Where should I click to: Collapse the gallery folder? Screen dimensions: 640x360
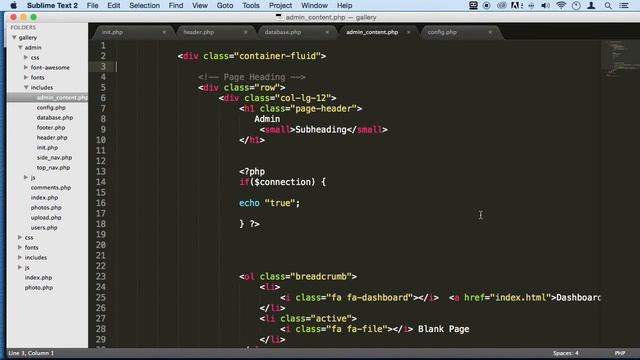point(14,37)
